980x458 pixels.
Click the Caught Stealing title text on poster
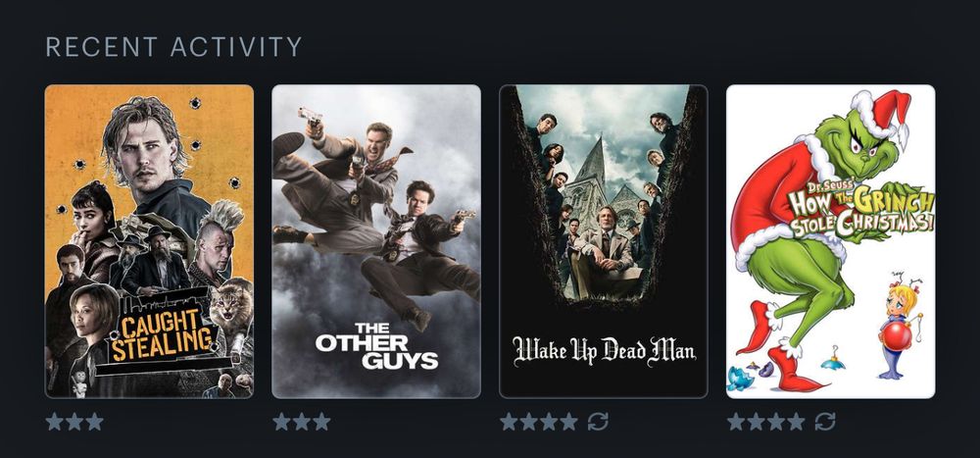(x=164, y=336)
